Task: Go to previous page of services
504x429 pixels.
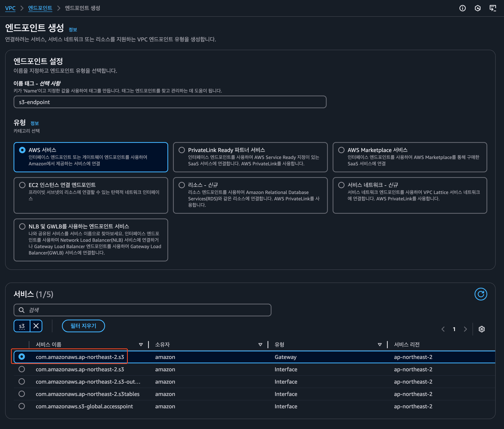Action: tap(443, 329)
